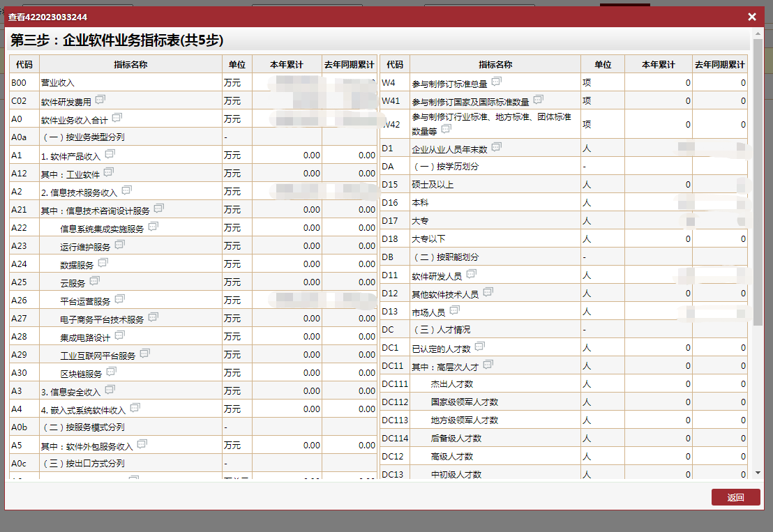Click comment icon next to 软件研发费用
The image size is (773, 532).
click(x=100, y=100)
